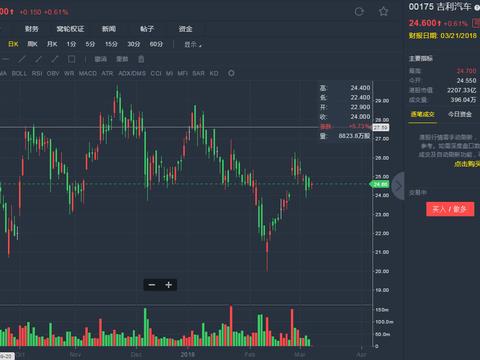Viewport: 480px width, 360px height.
Task: Toggle the RSI indicator
Action: (37, 73)
